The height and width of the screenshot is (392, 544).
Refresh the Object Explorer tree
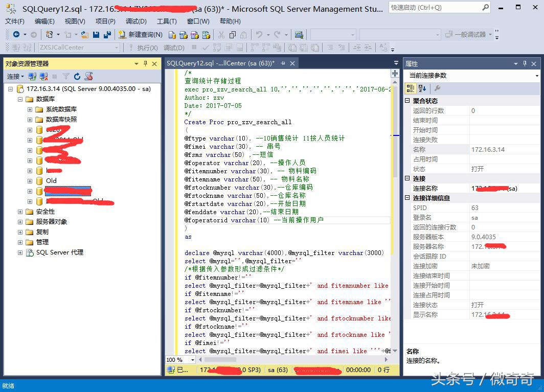(77, 76)
